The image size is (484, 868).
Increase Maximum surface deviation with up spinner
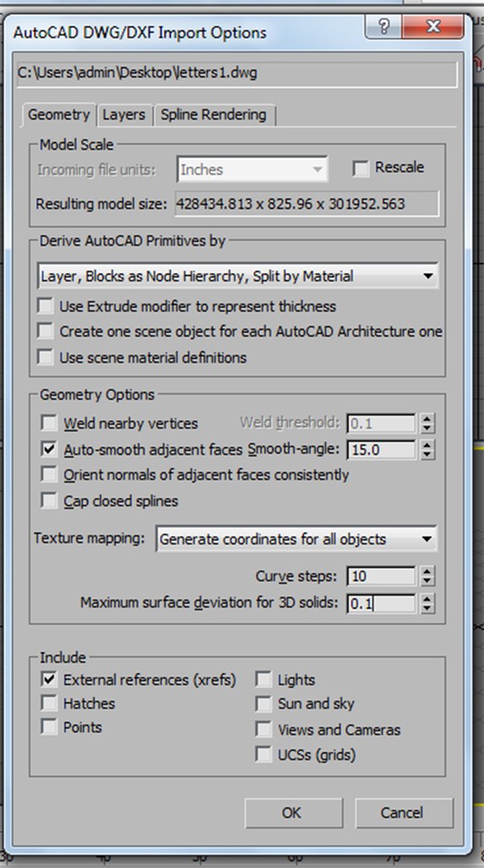coord(427,598)
